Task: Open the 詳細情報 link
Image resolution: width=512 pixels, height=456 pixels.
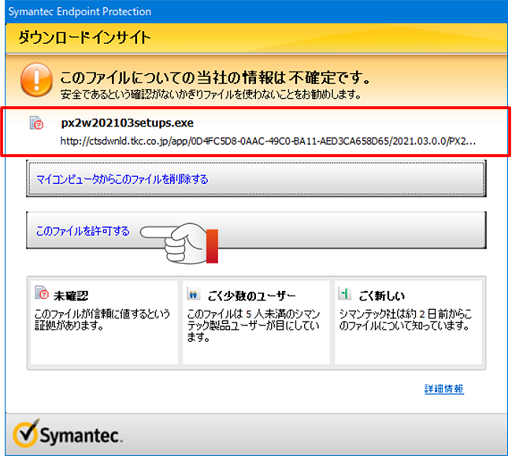Action: (444, 389)
